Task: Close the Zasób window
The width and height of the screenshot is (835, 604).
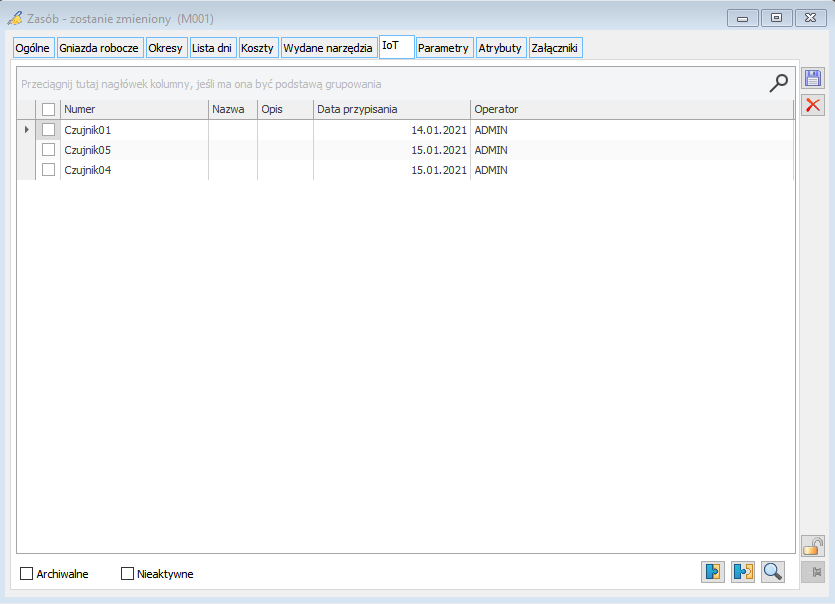Action: tap(811, 18)
